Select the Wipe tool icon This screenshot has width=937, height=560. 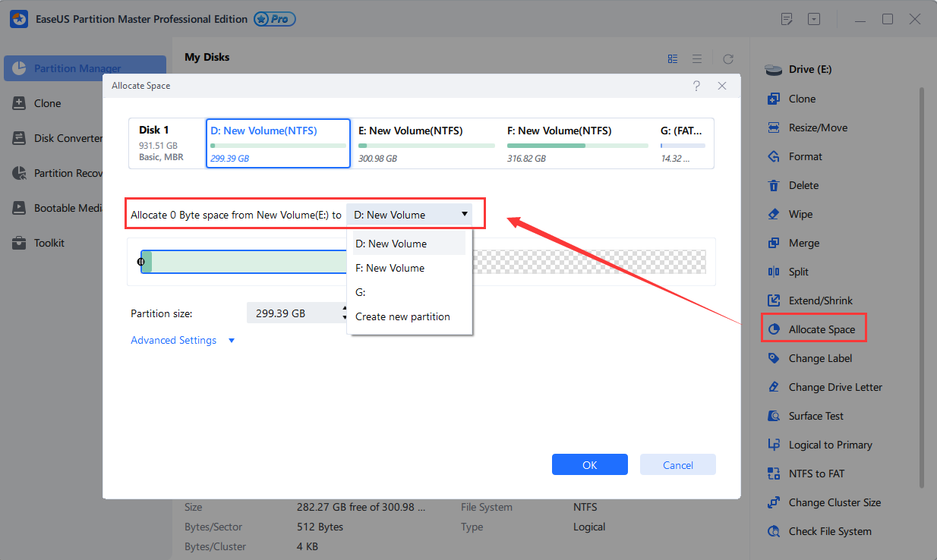(774, 214)
